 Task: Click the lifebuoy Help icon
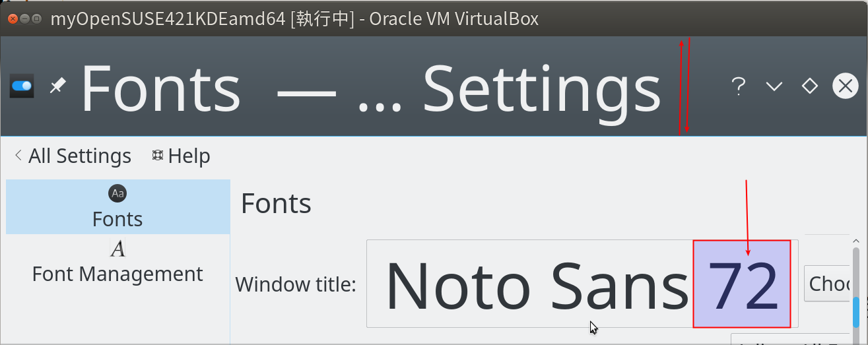click(157, 155)
